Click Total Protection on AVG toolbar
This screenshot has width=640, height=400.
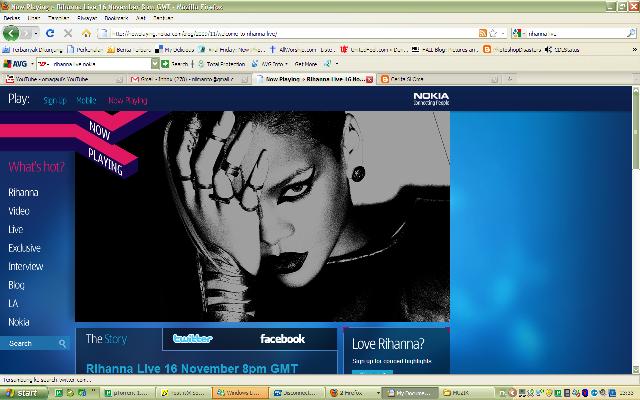221,64
